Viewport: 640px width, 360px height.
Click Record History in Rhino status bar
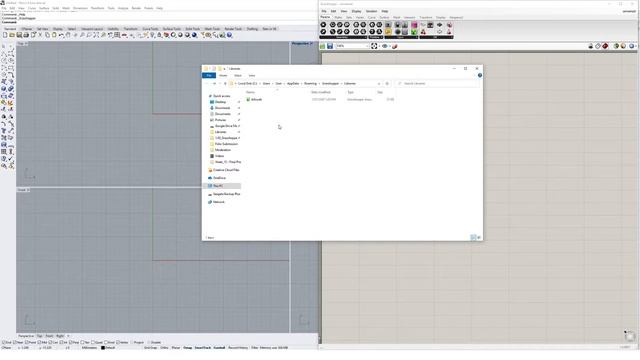coord(238,348)
